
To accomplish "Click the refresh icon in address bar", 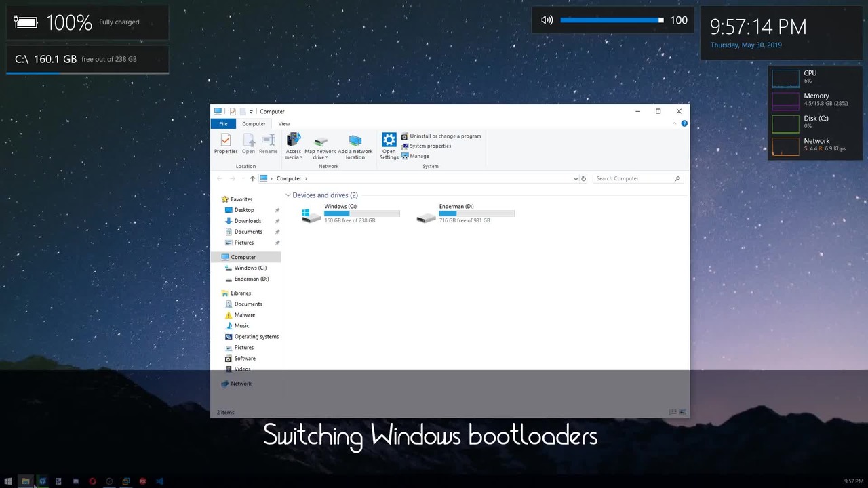I will click(x=583, y=178).
